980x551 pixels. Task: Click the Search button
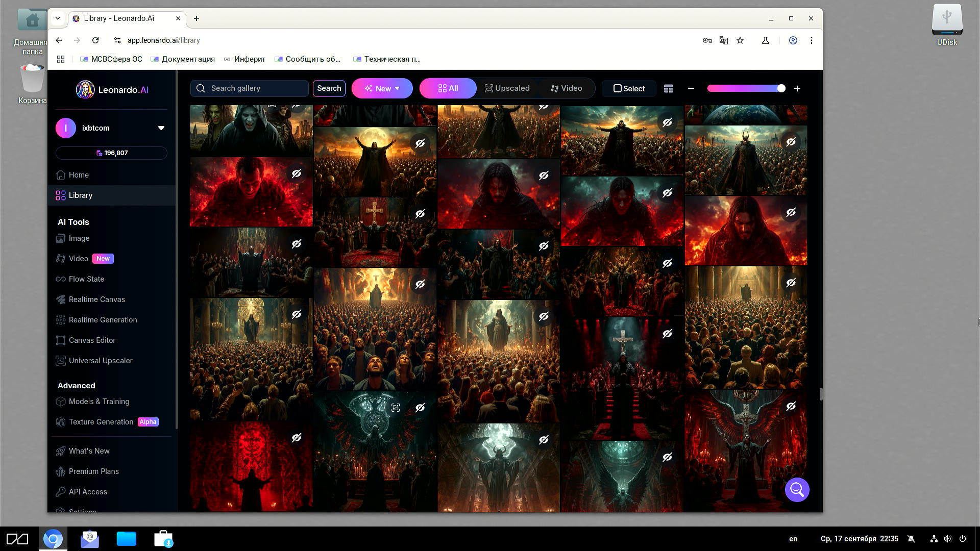pos(329,88)
